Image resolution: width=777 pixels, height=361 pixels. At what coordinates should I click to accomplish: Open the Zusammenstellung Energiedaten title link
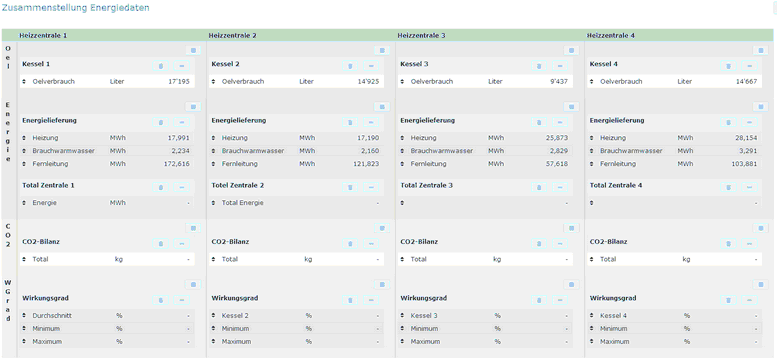point(75,8)
